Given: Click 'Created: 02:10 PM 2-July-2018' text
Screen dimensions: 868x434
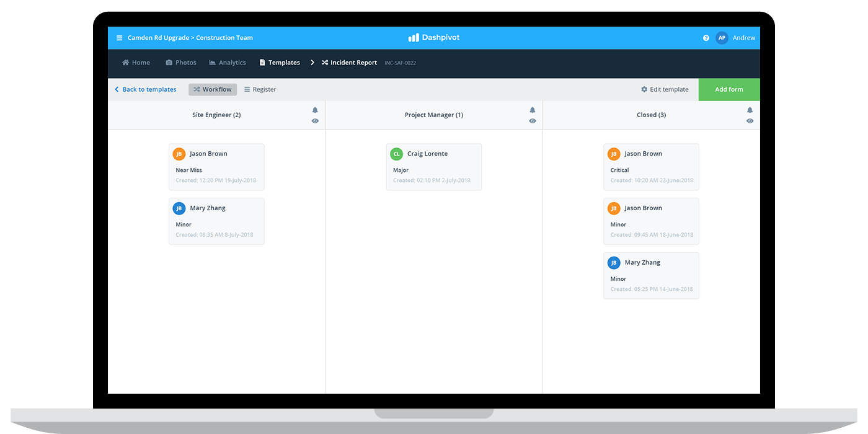Looking at the screenshot, I should coord(432,180).
